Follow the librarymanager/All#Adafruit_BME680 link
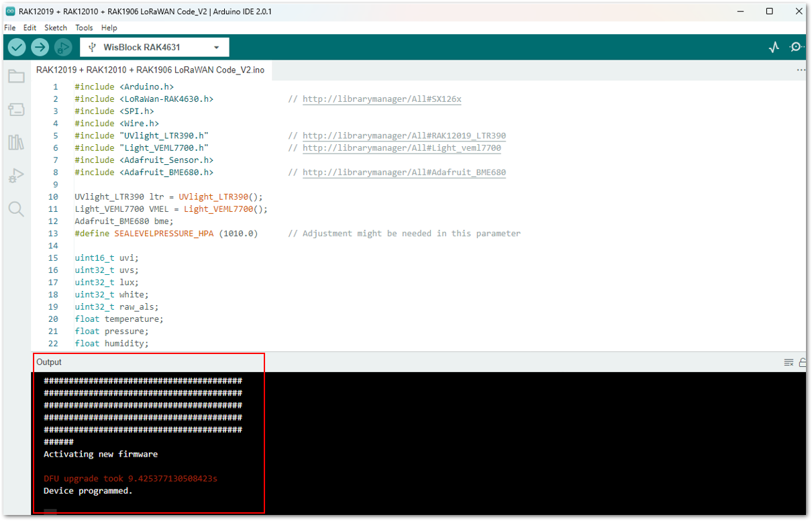This screenshot has width=812, height=521. click(x=404, y=172)
